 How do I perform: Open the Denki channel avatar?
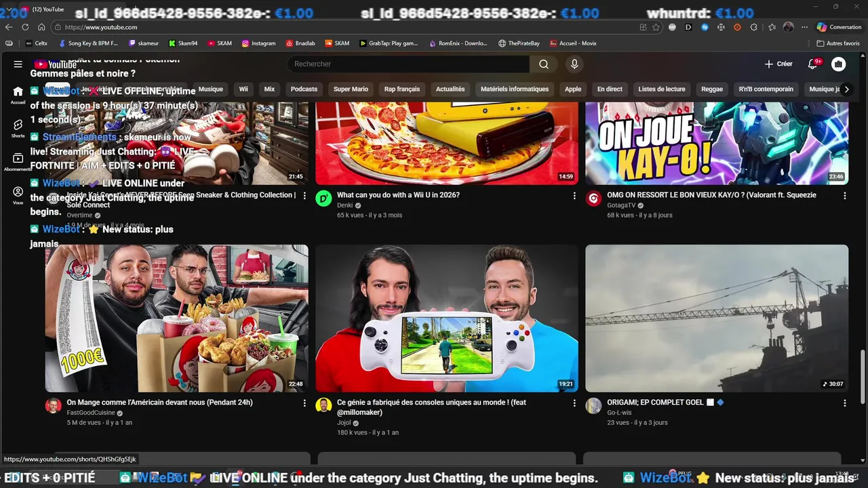pyautogui.click(x=323, y=198)
